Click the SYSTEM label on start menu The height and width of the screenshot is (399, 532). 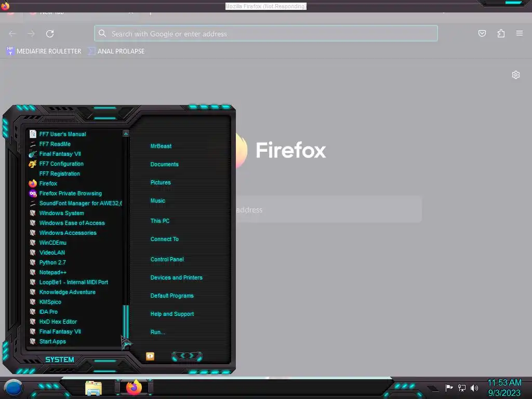[60, 360]
